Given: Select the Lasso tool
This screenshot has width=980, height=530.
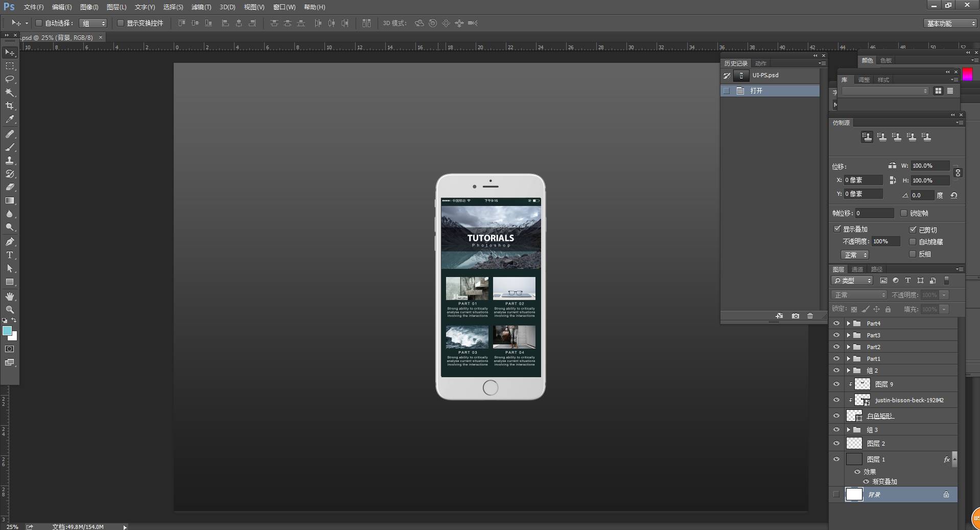Looking at the screenshot, I should pyautogui.click(x=10, y=79).
